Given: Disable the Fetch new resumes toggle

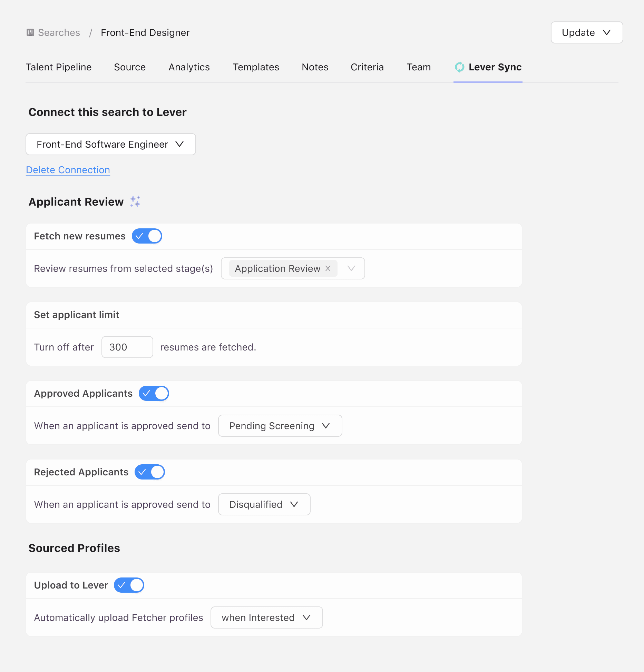Looking at the screenshot, I should pyautogui.click(x=147, y=236).
